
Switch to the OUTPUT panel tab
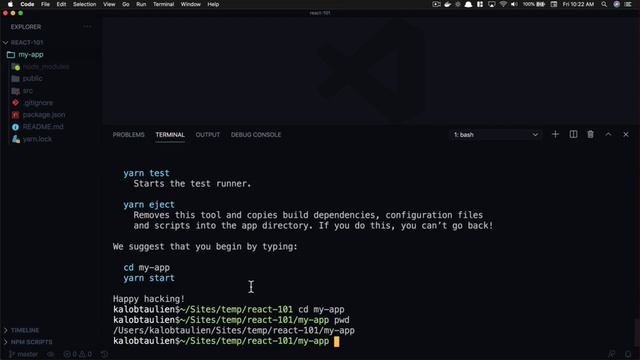tap(207, 135)
